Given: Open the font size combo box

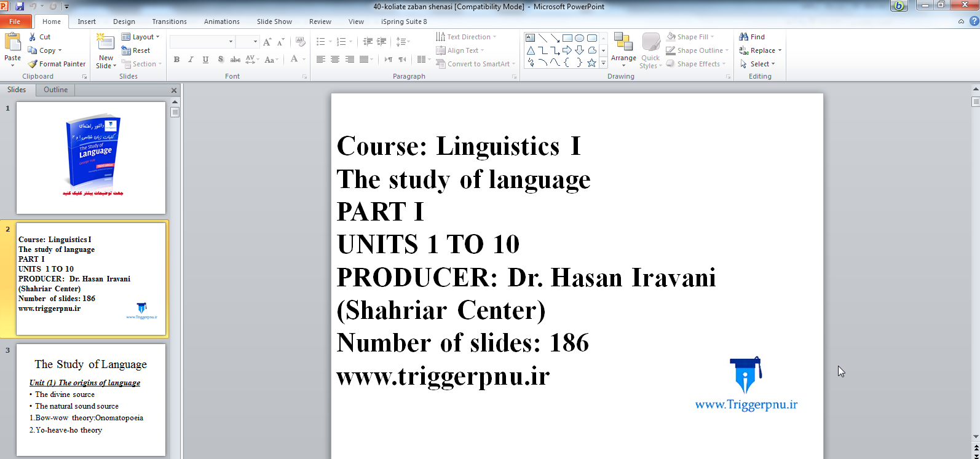Looking at the screenshot, I should coord(247,42).
